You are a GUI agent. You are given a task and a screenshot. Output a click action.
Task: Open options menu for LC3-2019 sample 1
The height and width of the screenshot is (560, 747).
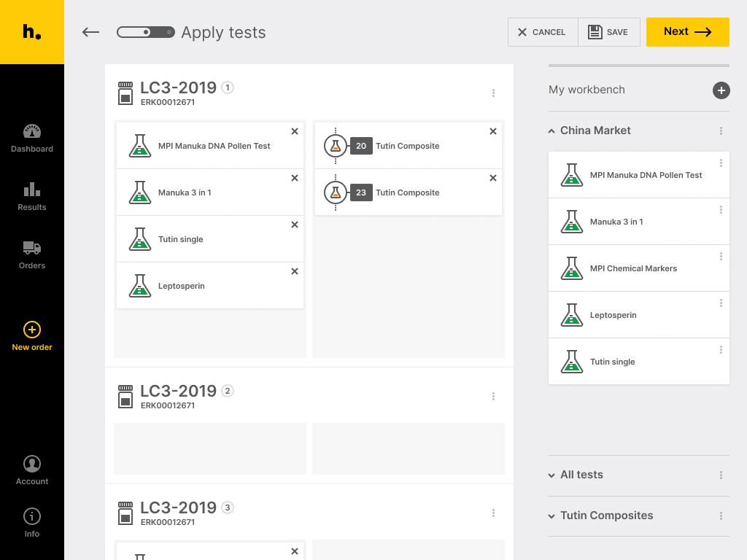pos(493,93)
